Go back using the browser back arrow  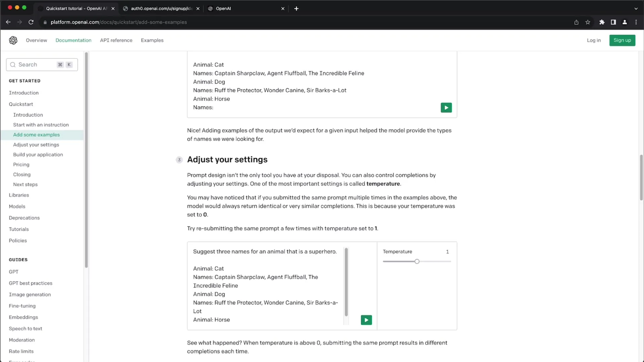8,22
